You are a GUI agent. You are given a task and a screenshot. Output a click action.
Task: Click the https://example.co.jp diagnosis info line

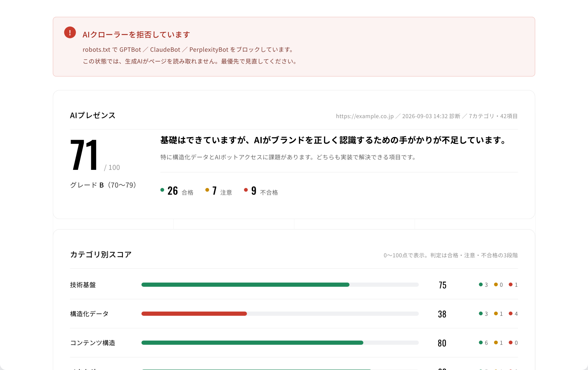click(x=427, y=116)
